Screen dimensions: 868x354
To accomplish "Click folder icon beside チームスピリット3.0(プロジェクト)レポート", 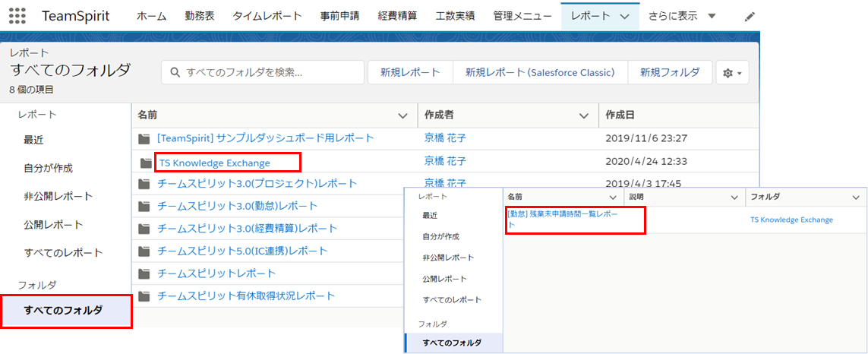I will click(x=144, y=183).
